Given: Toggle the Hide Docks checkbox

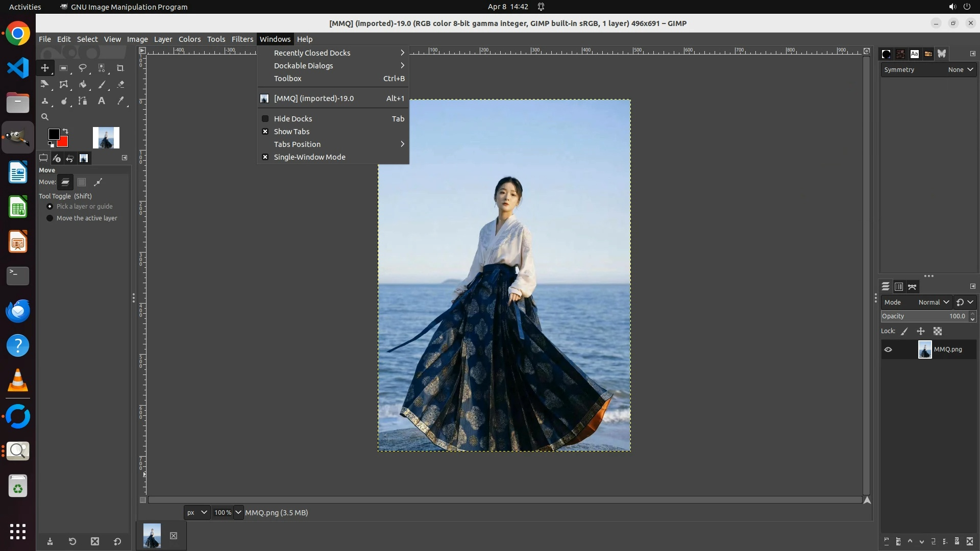Looking at the screenshot, I should [x=265, y=119].
